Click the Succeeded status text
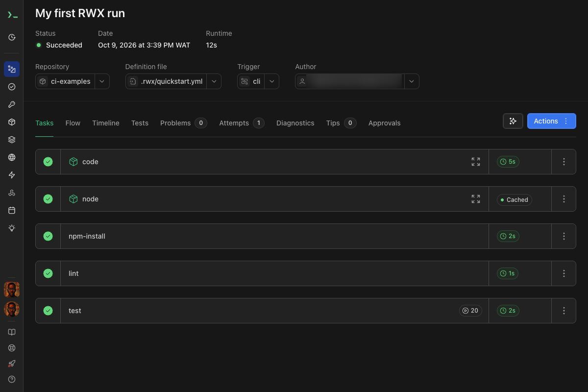 click(64, 45)
